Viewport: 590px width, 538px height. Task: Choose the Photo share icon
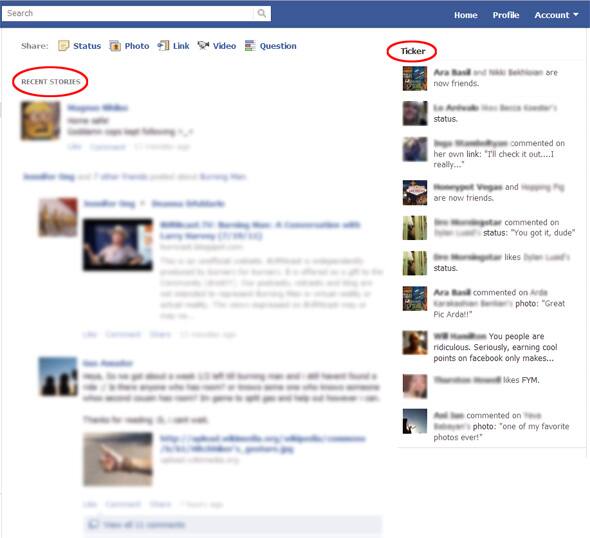115,46
